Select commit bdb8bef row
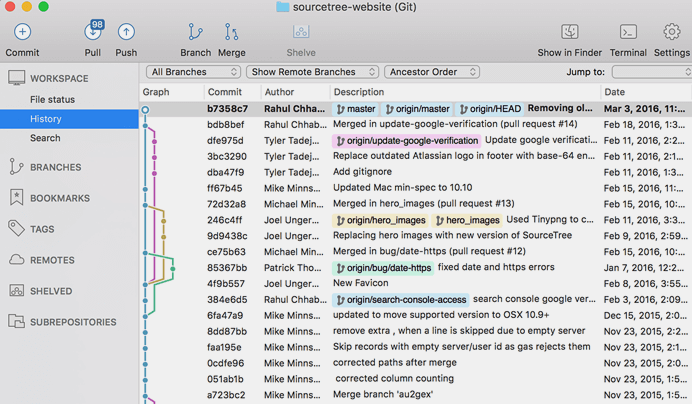This screenshot has height=404, width=692. (x=416, y=125)
